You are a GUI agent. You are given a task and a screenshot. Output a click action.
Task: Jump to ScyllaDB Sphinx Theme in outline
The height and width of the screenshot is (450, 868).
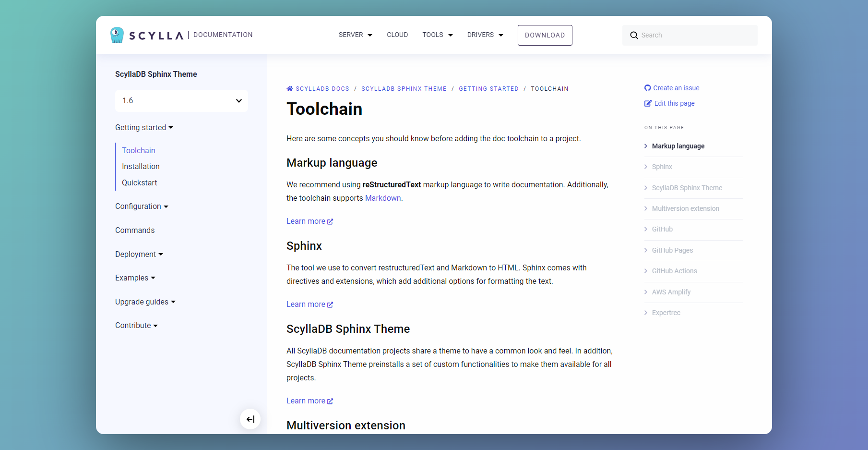687,188
